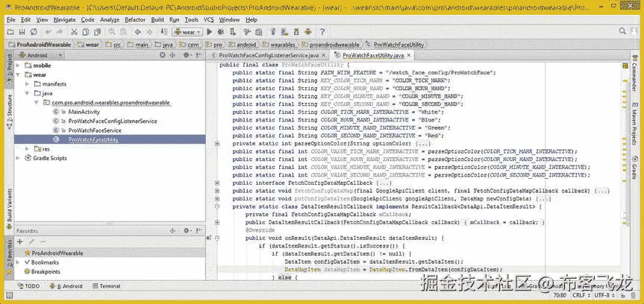Open Project panel gear settings
644x304 pixels.
click(187, 55)
